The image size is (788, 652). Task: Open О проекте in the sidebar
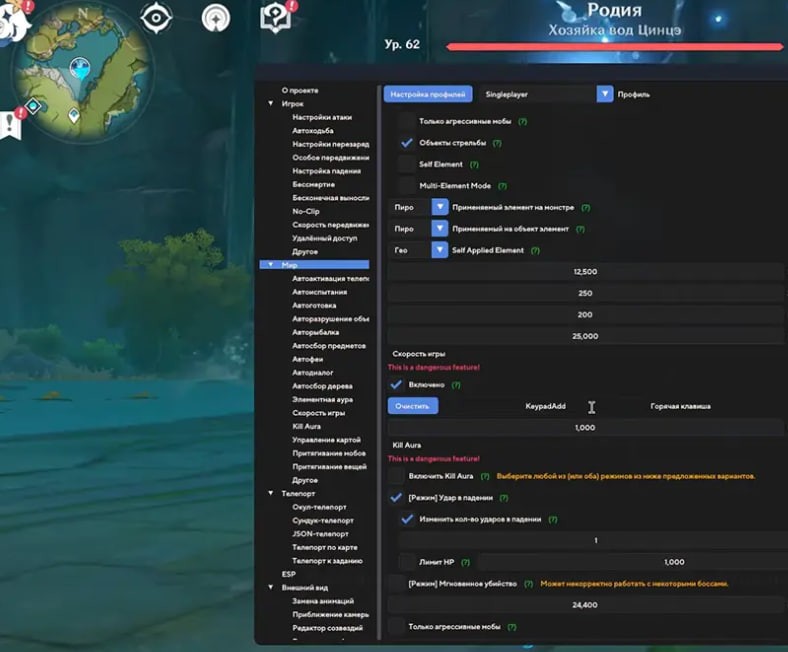pos(299,90)
